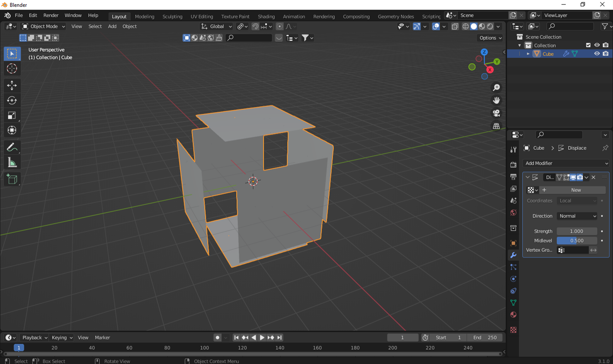Open the Object Constraints properties tab
Screen dimensions: 613x364
[x=513, y=291]
